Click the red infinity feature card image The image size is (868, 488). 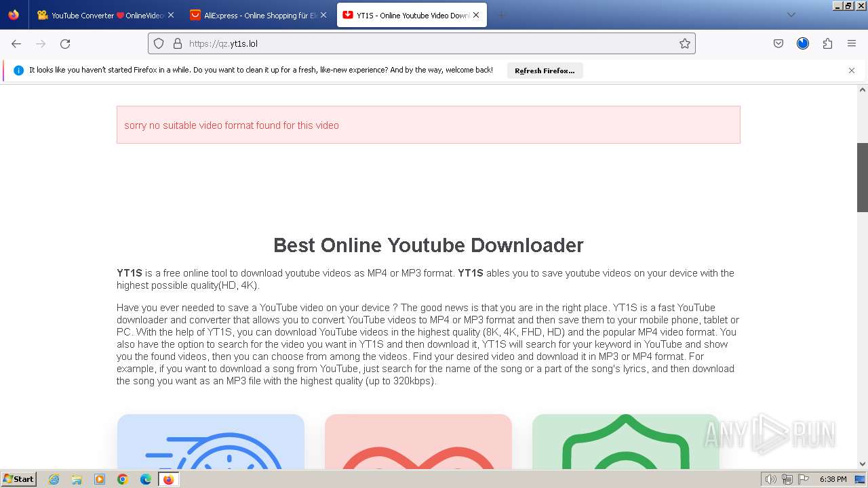[418, 442]
